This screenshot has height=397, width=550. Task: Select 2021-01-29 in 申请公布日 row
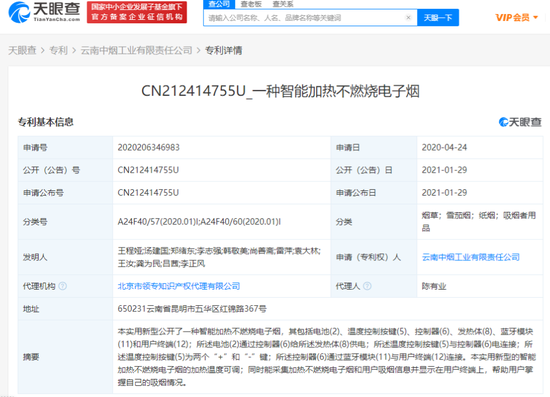444,193
